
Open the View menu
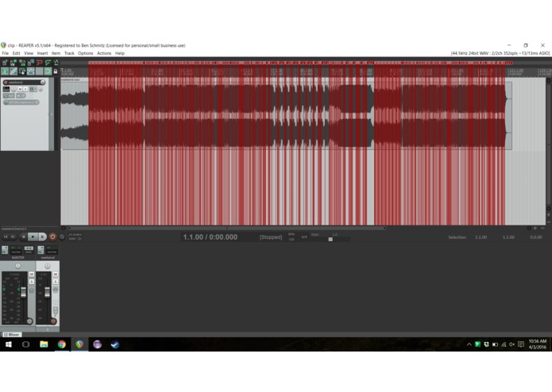[29, 53]
